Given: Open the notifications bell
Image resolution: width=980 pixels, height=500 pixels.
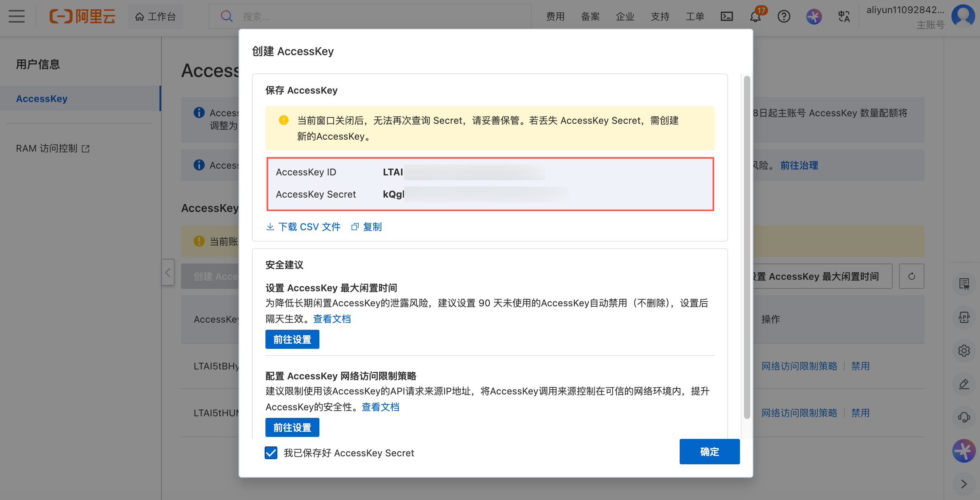Looking at the screenshot, I should tap(755, 17).
